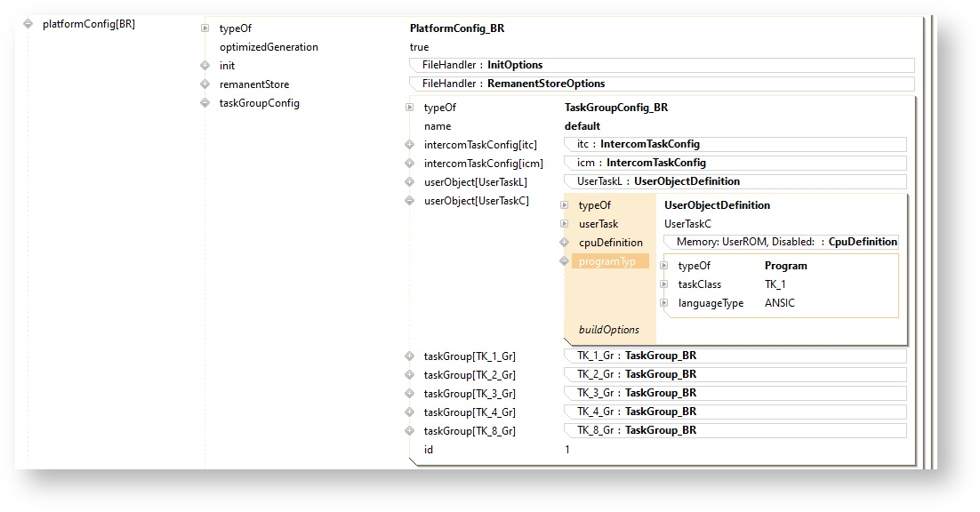
Task: Collapse the platformConfig[BR] root node
Action: click(x=28, y=24)
